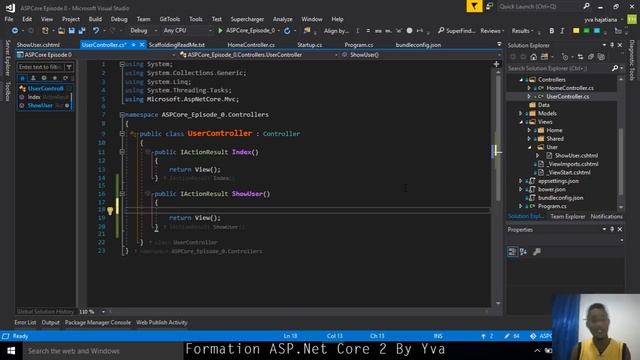Click the Solution Explorer Home icon

(x=533, y=57)
